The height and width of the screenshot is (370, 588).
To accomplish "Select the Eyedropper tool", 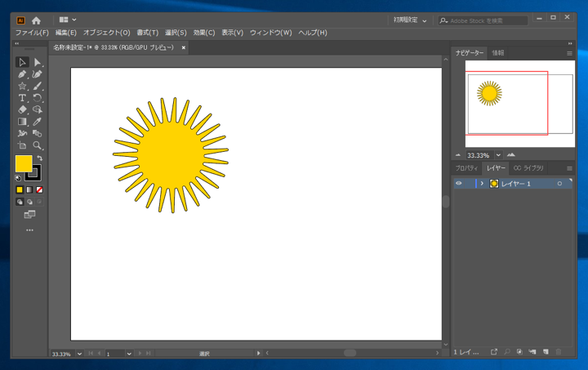I will click(38, 122).
